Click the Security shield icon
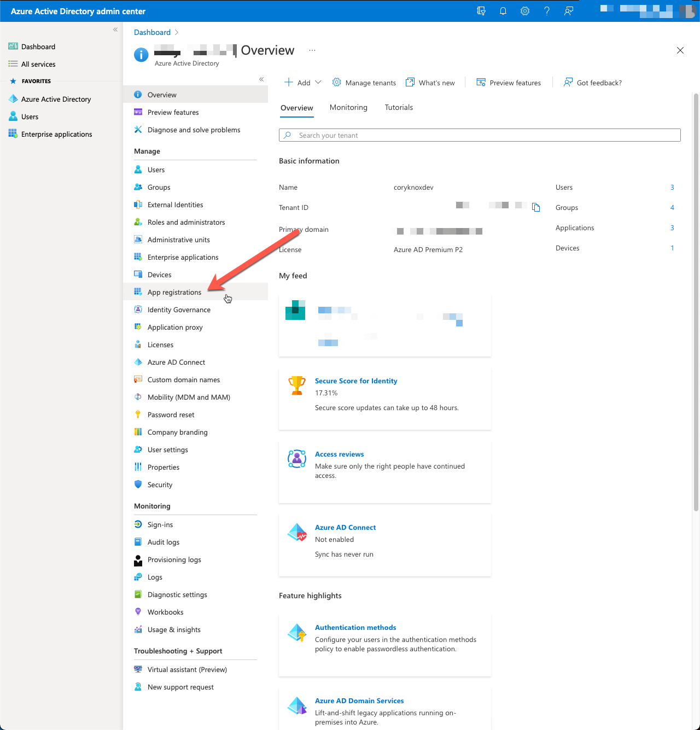This screenshot has height=730, width=700. coord(138,484)
